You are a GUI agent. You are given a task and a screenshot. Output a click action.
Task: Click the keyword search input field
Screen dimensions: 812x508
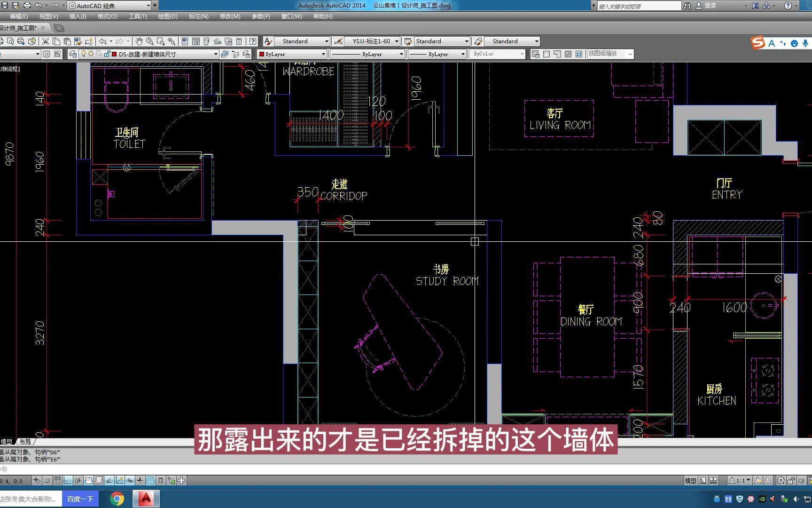639,6
